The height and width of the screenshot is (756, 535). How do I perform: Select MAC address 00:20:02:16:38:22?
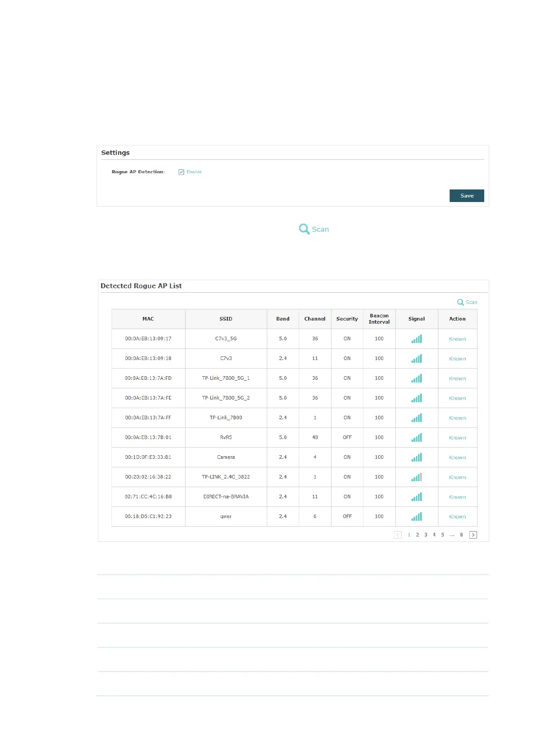148,477
